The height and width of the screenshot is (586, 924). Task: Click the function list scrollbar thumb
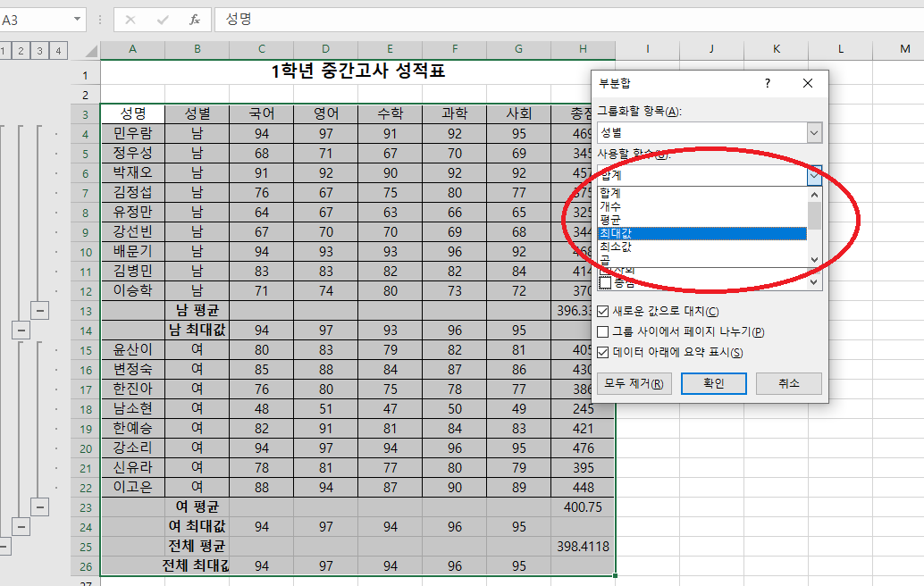813,215
